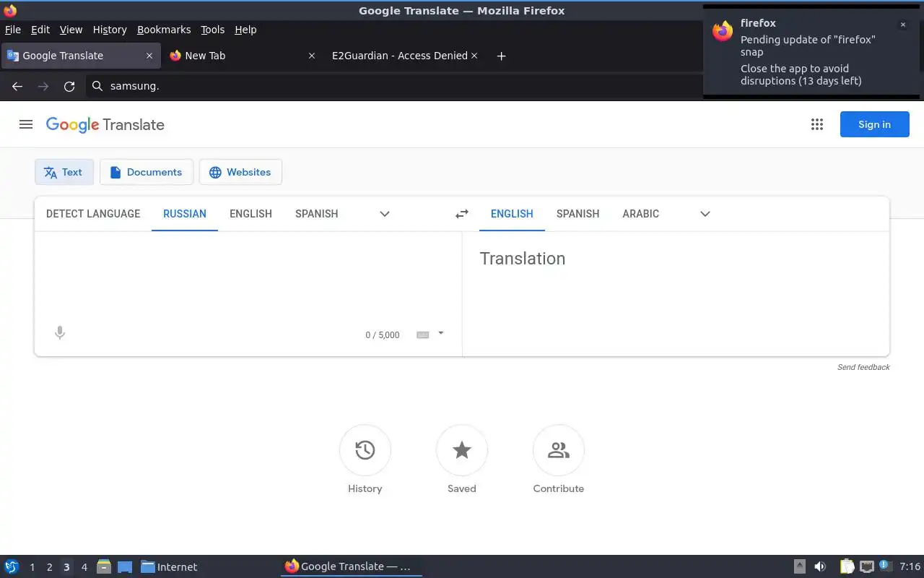This screenshot has width=924, height=578.
Task: Select Arabic as target language
Action: click(x=640, y=214)
